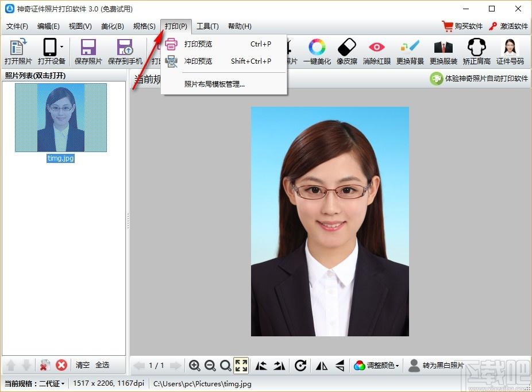Click the 全选 button
Image resolution: width=532 pixels, height=392 pixels.
coord(102,365)
